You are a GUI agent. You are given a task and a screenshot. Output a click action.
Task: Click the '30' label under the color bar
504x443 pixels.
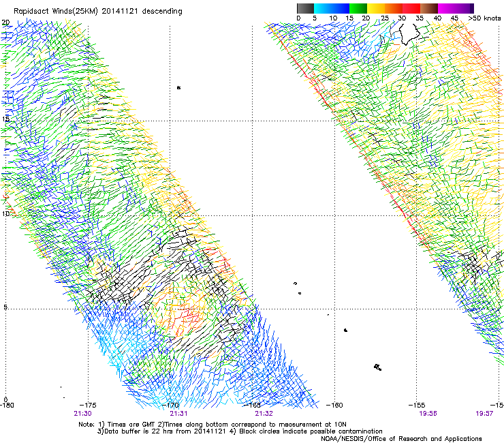402,18
